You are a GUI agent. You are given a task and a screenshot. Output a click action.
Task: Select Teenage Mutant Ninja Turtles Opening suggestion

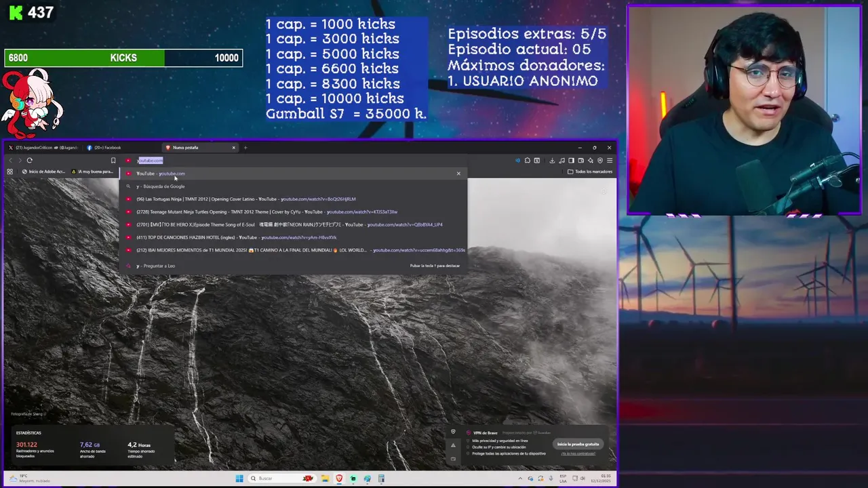point(294,212)
